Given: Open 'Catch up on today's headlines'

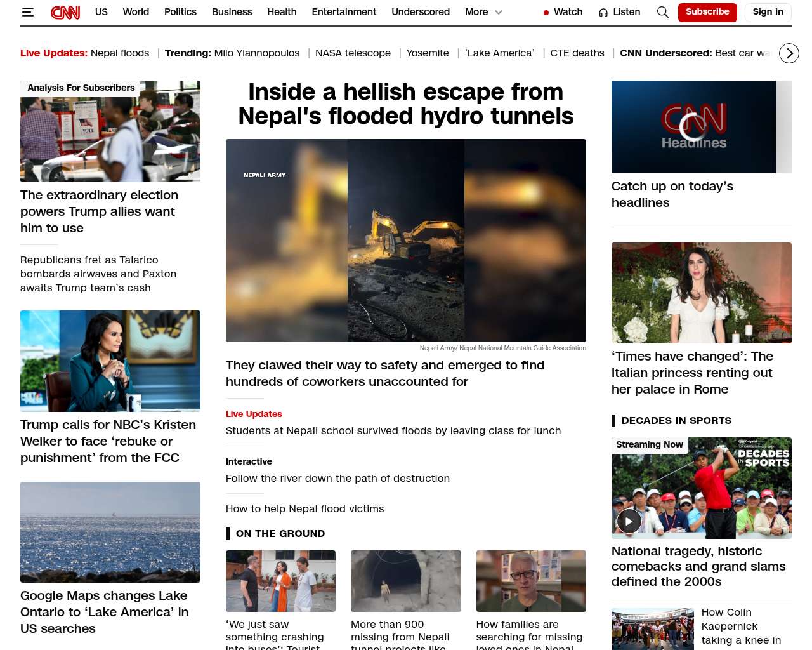Looking at the screenshot, I should click(x=672, y=194).
